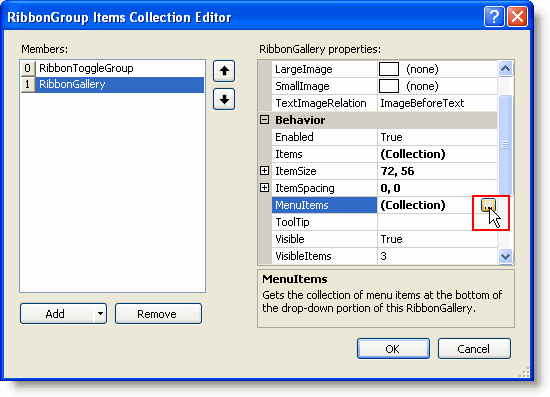Screen dimensions: 550x397
Task: Expand the ItemSpacing property
Action: [264, 188]
